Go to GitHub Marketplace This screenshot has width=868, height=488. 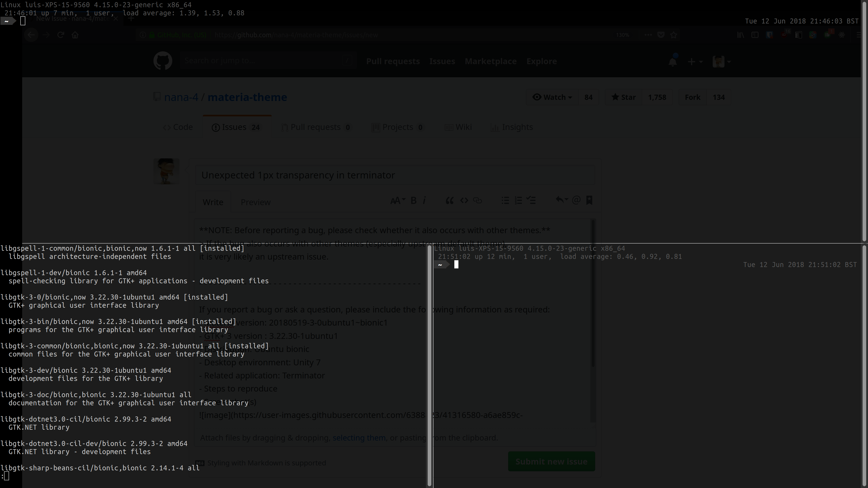point(491,61)
